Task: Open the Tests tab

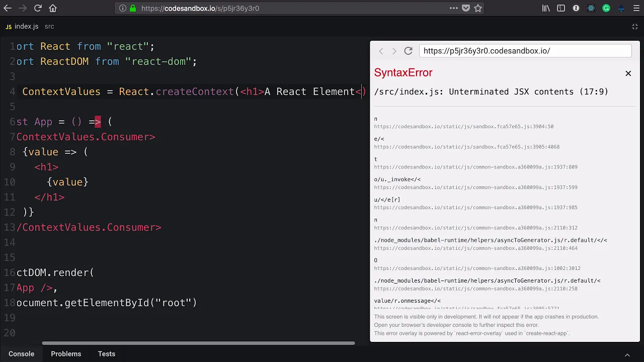Action: [107, 354]
